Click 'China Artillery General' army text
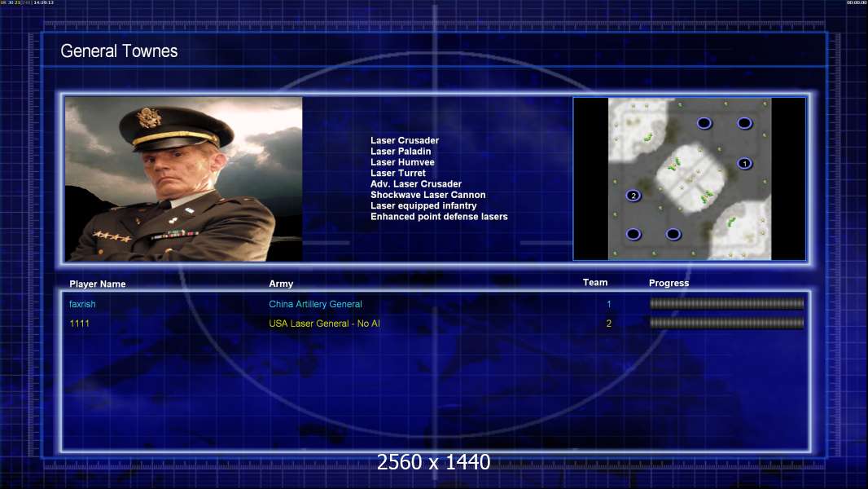 click(x=316, y=304)
